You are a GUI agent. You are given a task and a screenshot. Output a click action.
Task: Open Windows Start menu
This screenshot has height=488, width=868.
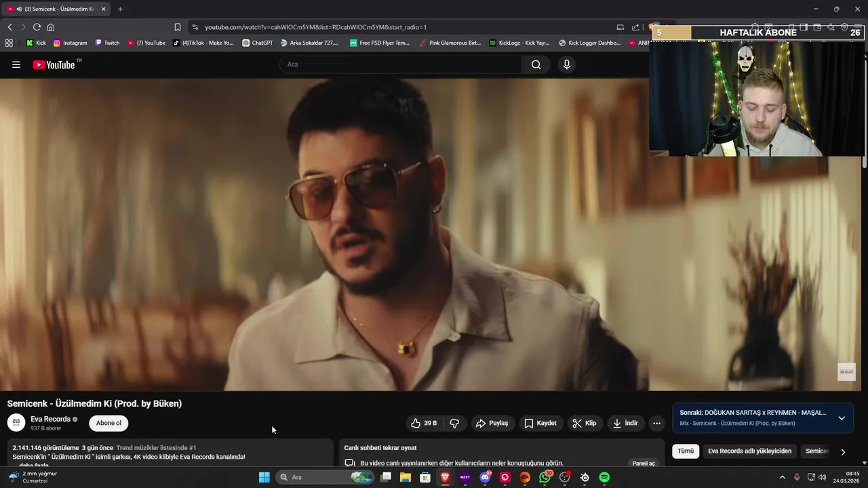click(x=264, y=477)
